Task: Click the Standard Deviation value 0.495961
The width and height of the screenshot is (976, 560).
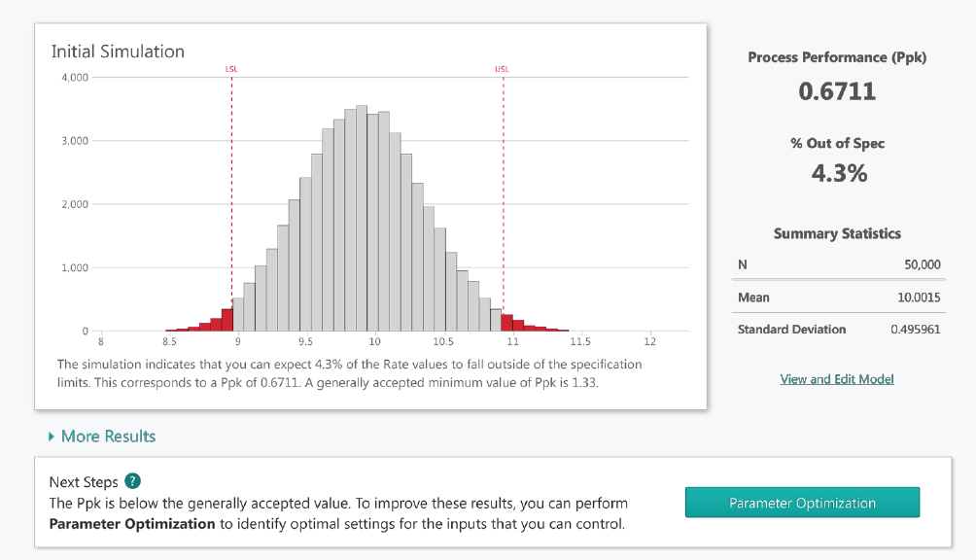Action: 915,329
